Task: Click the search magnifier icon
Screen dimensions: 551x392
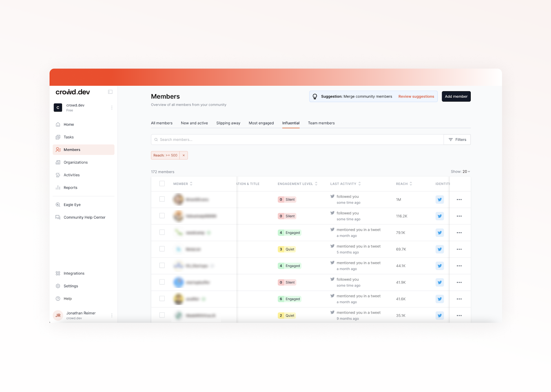Action: [x=156, y=140]
